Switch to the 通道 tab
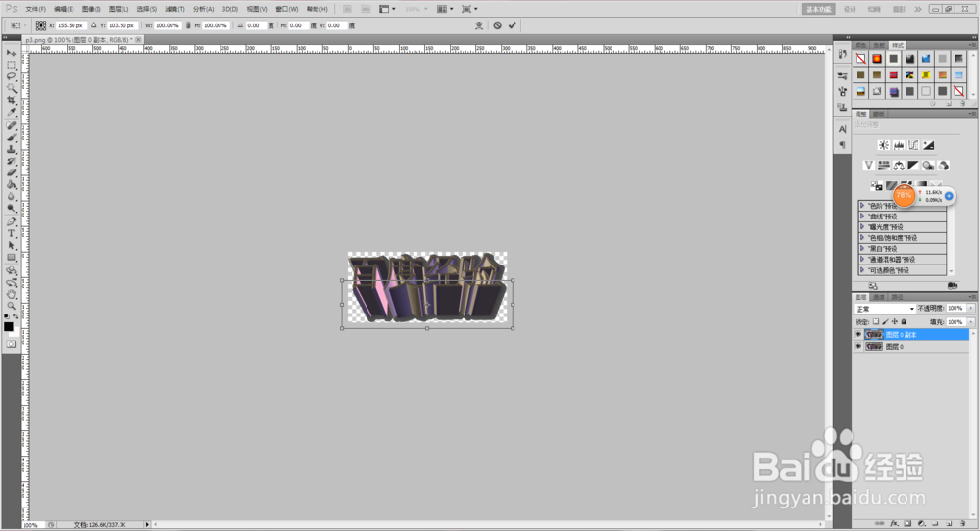980x531 pixels. pyautogui.click(x=879, y=297)
